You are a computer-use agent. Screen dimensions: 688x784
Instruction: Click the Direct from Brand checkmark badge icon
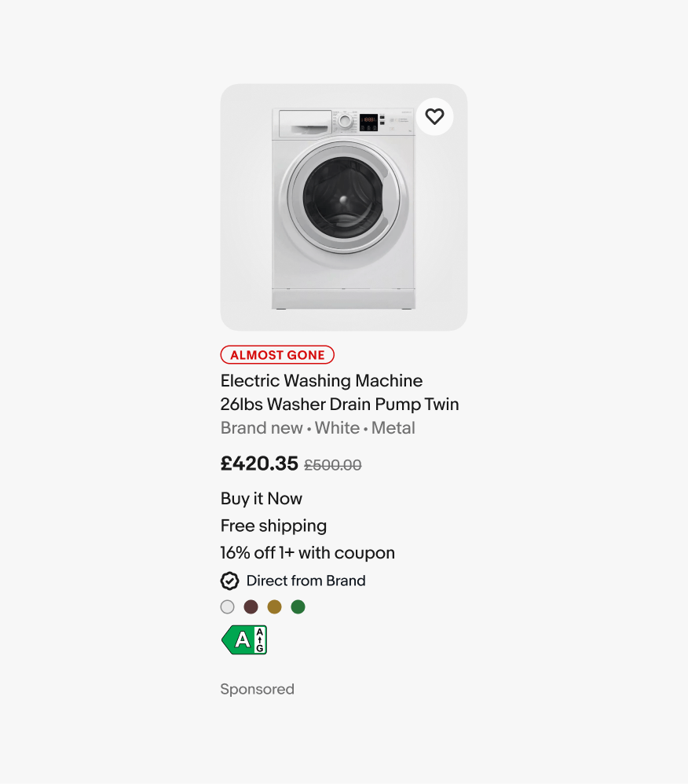(x=229, y=581)
